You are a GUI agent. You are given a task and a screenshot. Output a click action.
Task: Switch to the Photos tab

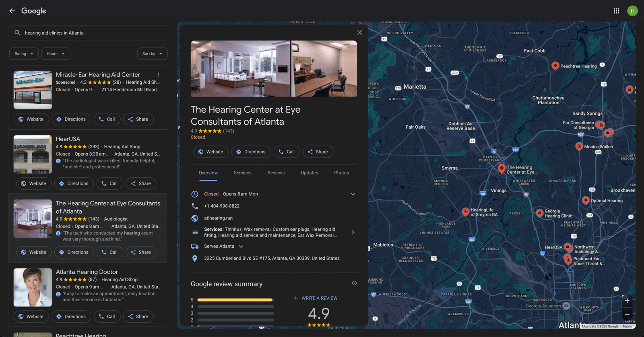coord(342,173)
